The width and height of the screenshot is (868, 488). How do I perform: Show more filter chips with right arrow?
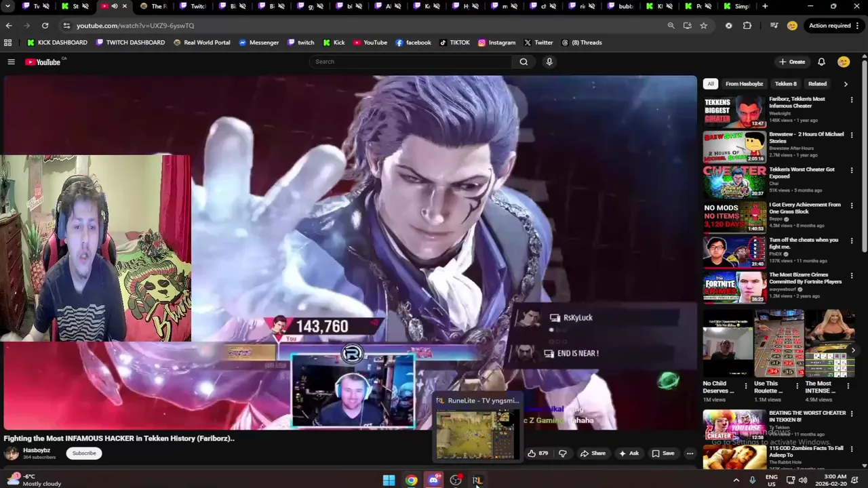click(x=846, y=84)
